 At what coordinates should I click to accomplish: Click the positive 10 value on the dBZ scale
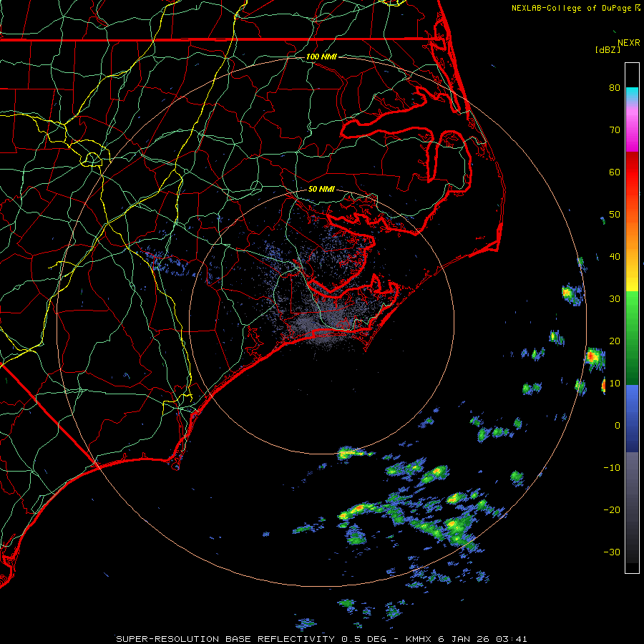point(615,384)
